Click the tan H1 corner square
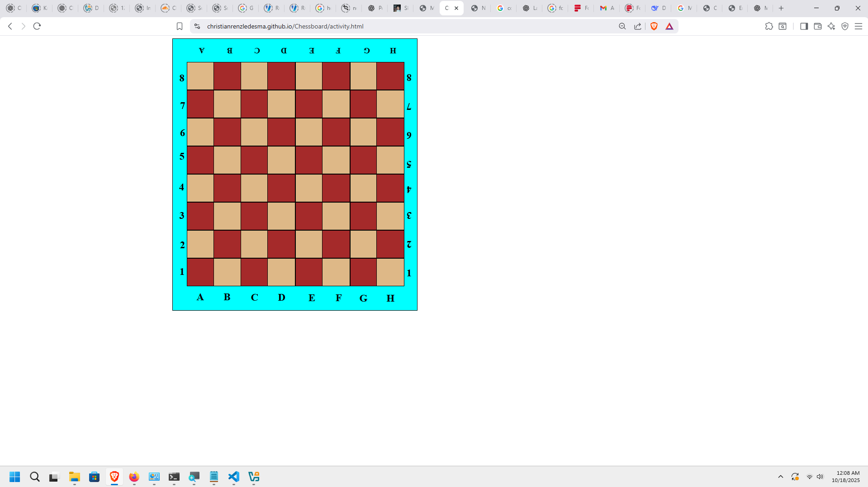This screenshot has width=868, height=487. (x=390, y=272)
